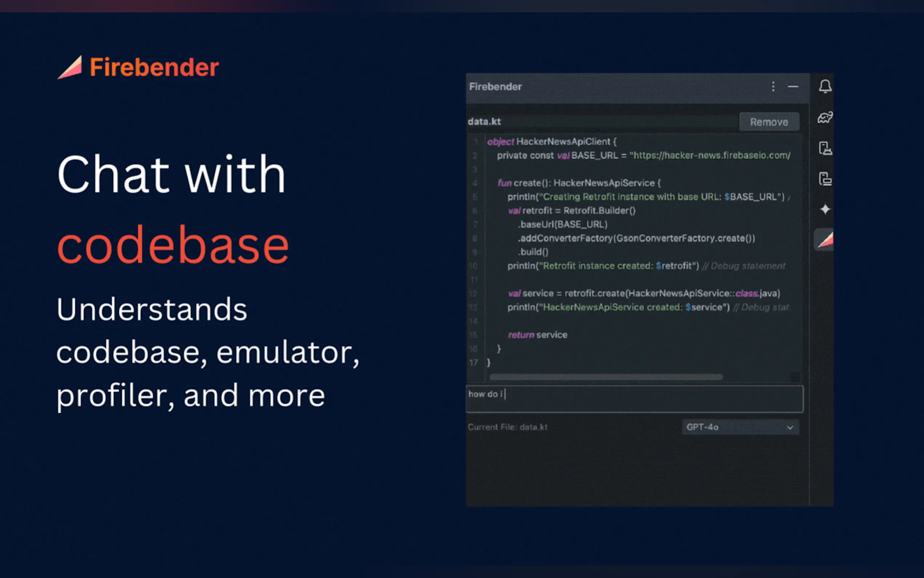Open the Device Manager sidebar icon
The height and width of the screenshot is (578, 924).
pos(825,148)
